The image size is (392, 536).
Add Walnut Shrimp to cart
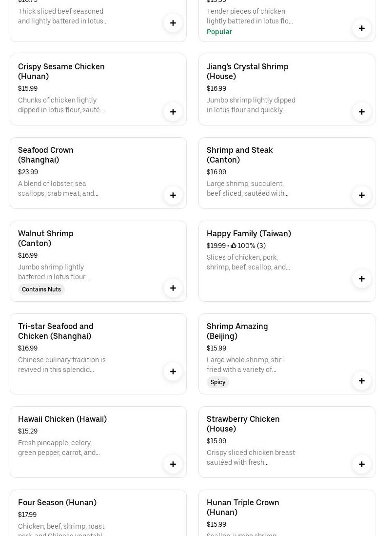click(173, 288)
